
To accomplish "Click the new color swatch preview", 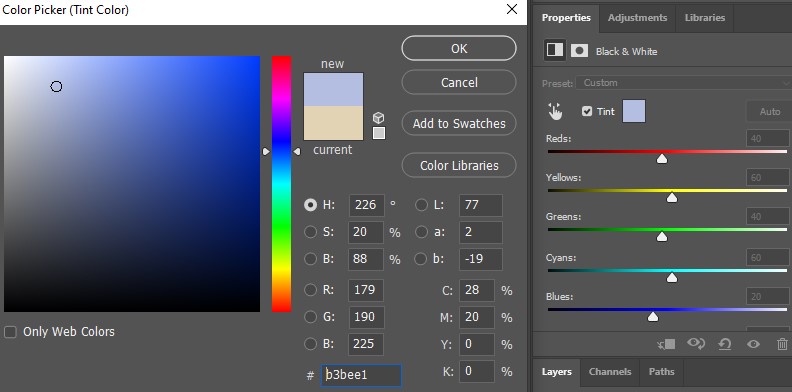I will (x=333, y=89).
